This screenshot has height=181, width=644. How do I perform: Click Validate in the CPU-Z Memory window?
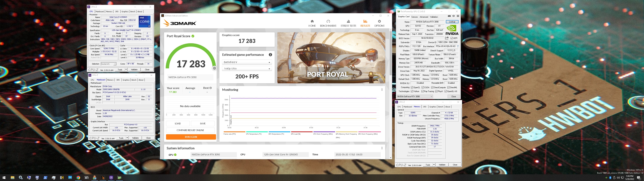tap(442, 165)
